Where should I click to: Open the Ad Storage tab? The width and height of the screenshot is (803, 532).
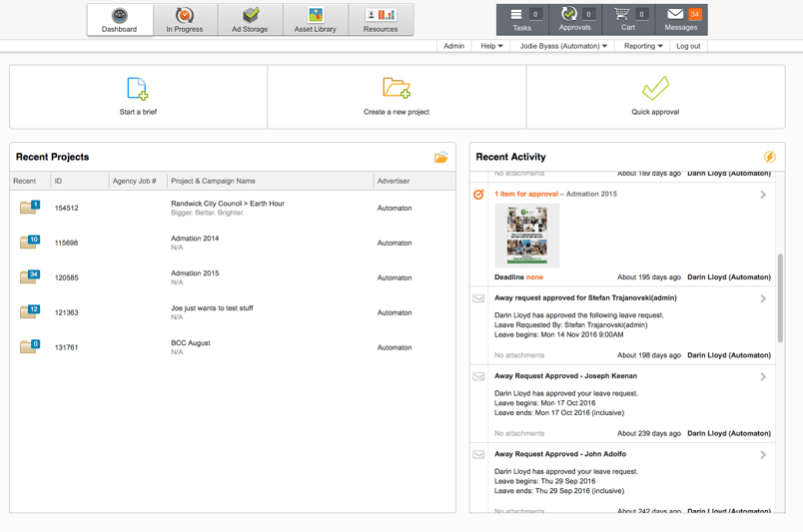tap(250, 20)
